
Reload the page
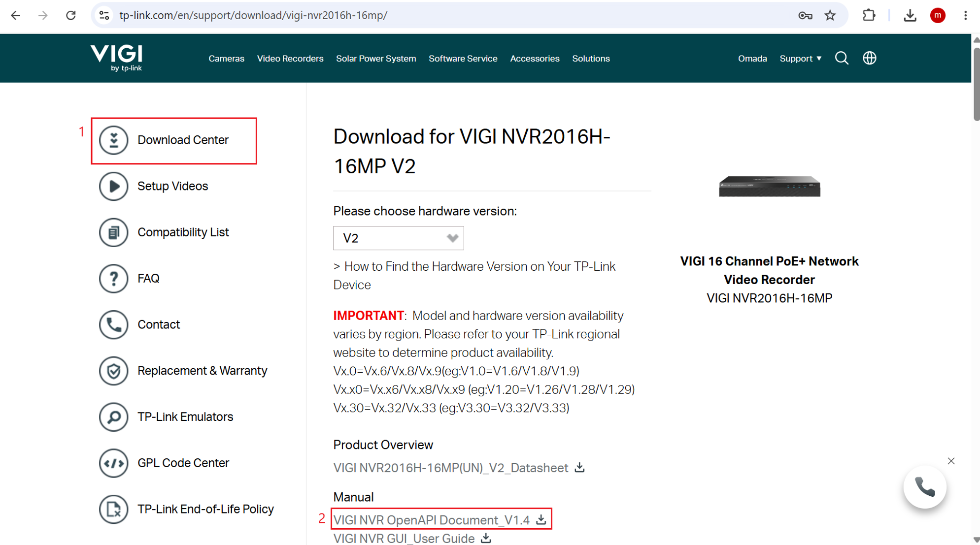tap(71, 15)
